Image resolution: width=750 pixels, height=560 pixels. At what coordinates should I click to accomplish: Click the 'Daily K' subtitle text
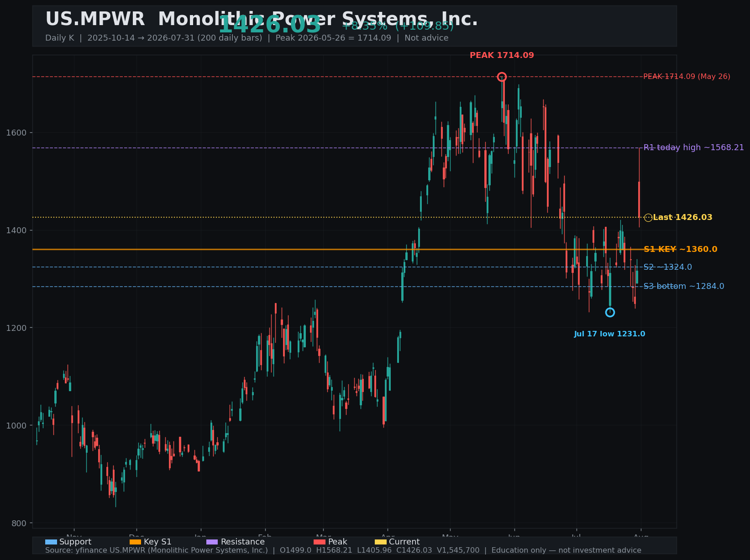pyautogui.click(x=59, y=38)
